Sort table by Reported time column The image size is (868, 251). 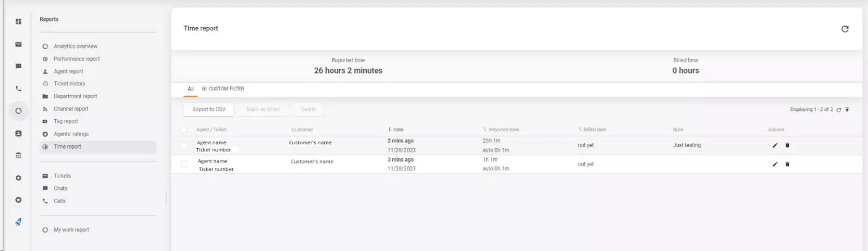(x=503, y=129)
